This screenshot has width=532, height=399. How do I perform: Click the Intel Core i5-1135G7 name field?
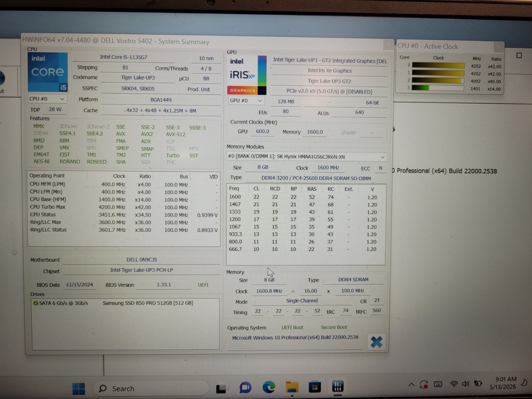tap(124, 57)
